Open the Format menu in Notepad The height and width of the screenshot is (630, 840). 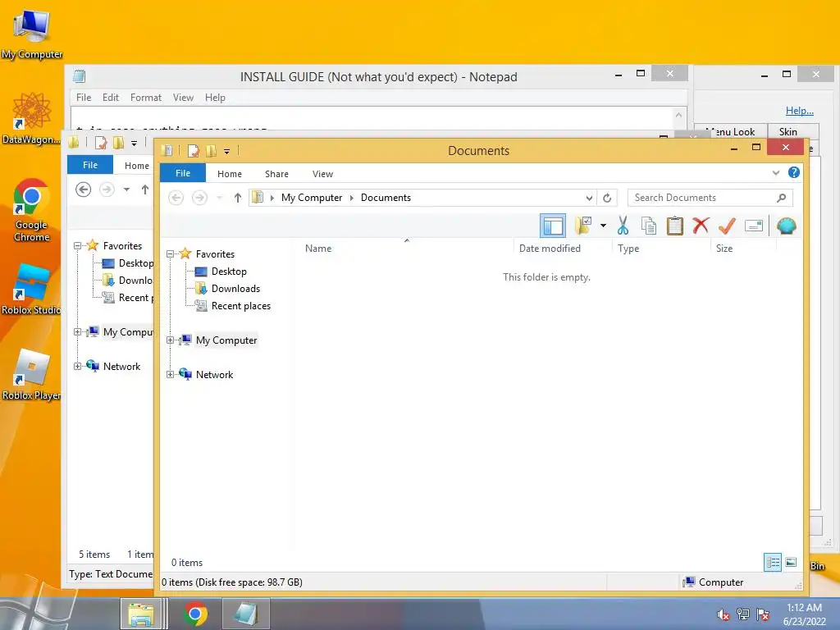click(146, 98)
